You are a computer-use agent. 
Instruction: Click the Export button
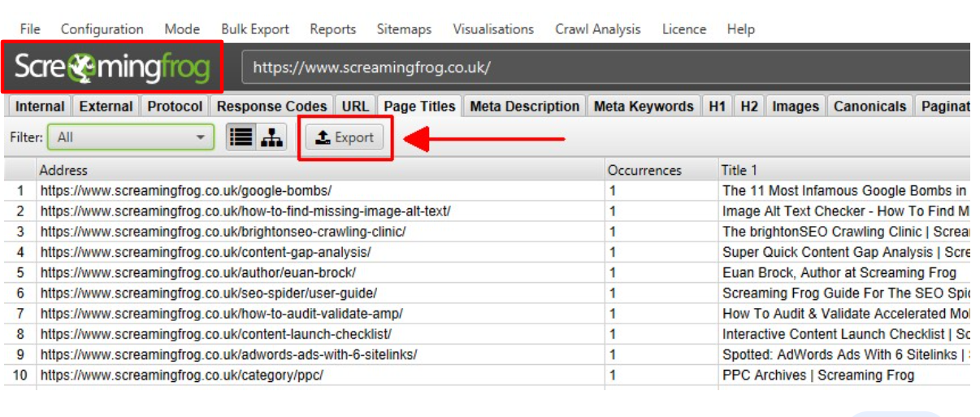click(x=345, y=137)
